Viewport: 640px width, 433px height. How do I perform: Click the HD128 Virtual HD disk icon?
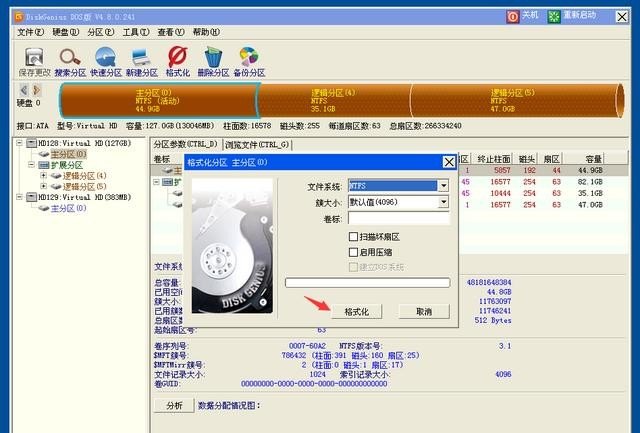click(x=31, y=143)
